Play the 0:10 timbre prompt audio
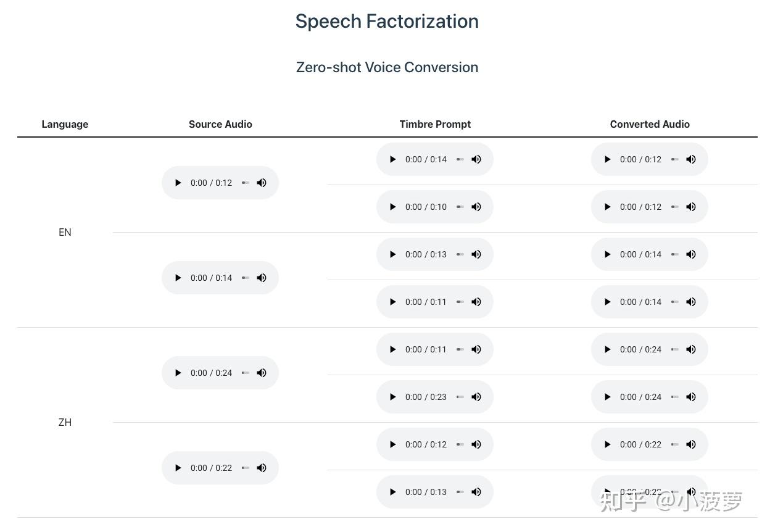 click(x=393, y=207)
